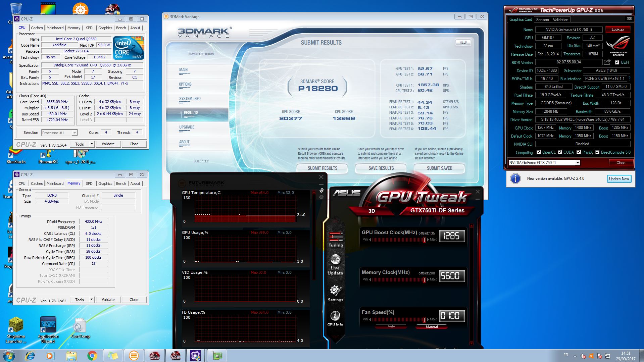Toggle the OpenCL checkbox

539,152
